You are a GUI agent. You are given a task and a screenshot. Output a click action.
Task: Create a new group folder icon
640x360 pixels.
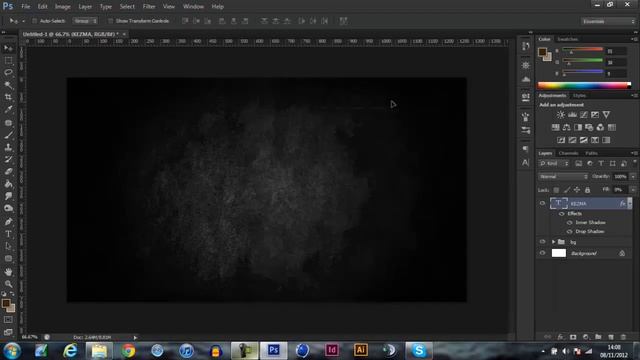pos(598,337)
